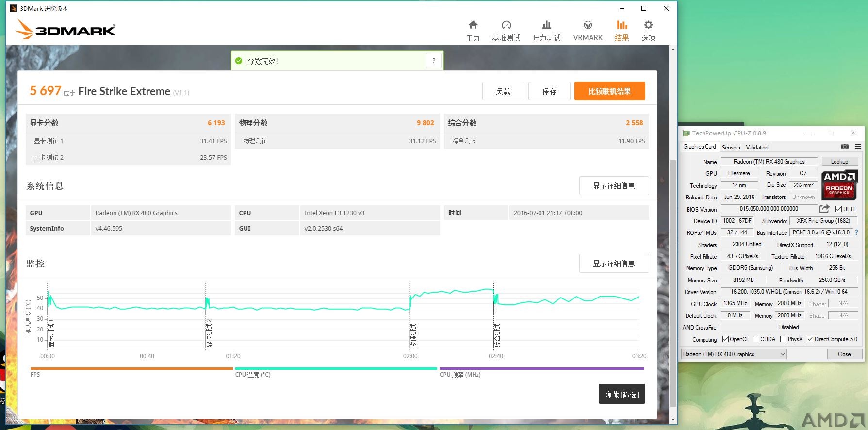Click 显卡分数 value 6 193
Screen dimensions: 868x430
pyautogui.click(x=216, y=123)
